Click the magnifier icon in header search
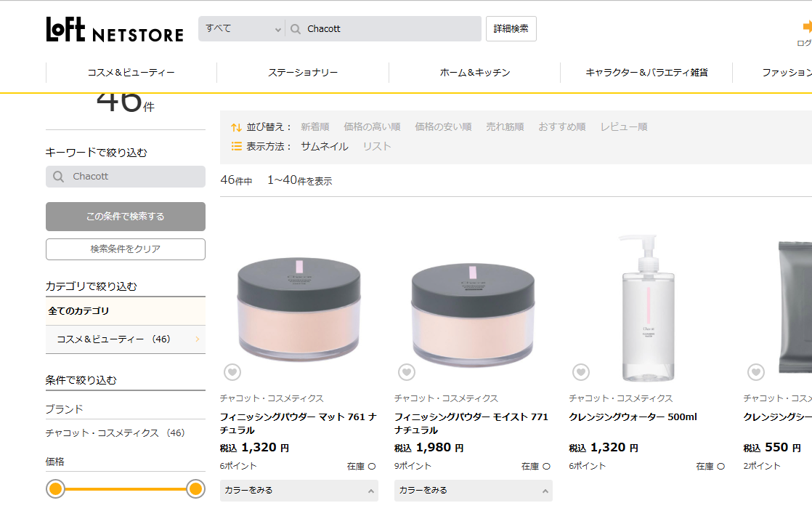Viewport: 812px width, 511px height. point(296,29)
